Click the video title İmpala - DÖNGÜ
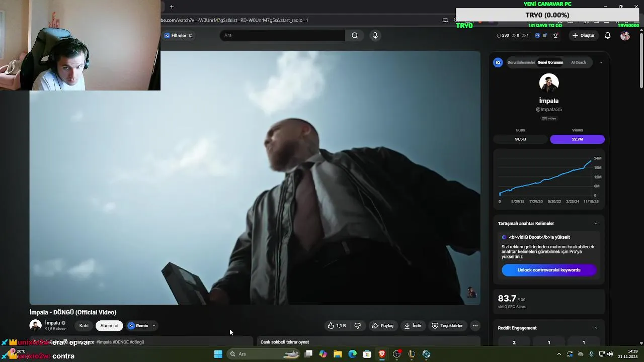 [73, 312]
